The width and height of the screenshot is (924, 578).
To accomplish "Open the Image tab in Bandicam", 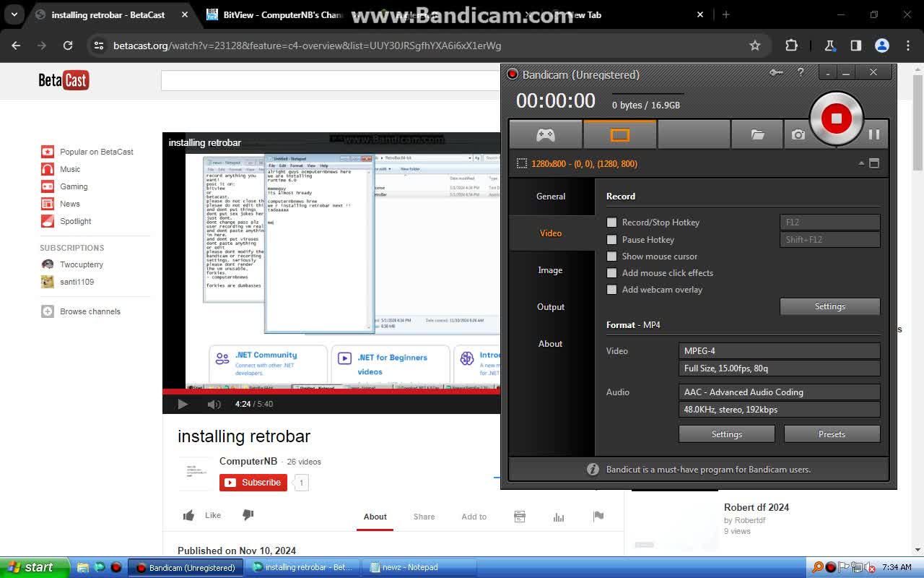I will pyautogui.click(x=551, y=270).
